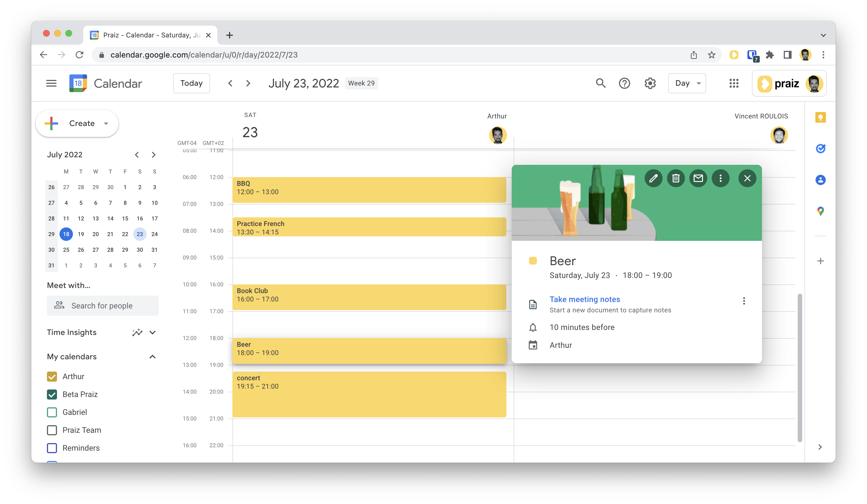
Task: Click the search magnifier icon
Action: tap(601, 83)
